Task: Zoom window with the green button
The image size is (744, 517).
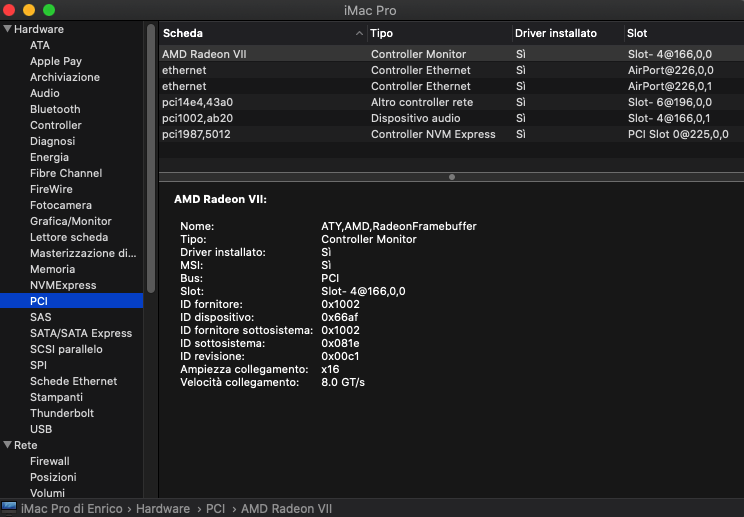Action: [x=49, y=9]
